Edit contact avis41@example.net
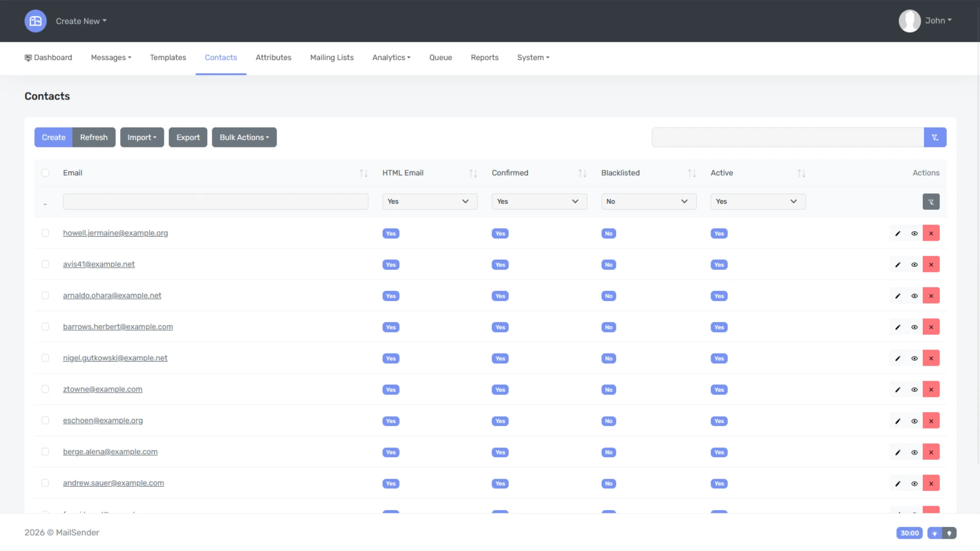Viewport: 980px width, 551px height. 897,264
